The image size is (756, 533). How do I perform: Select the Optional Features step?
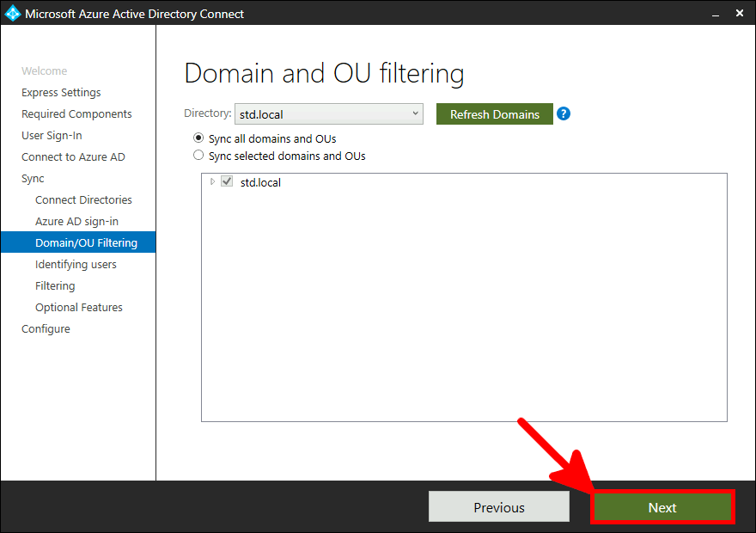(78, 307)
